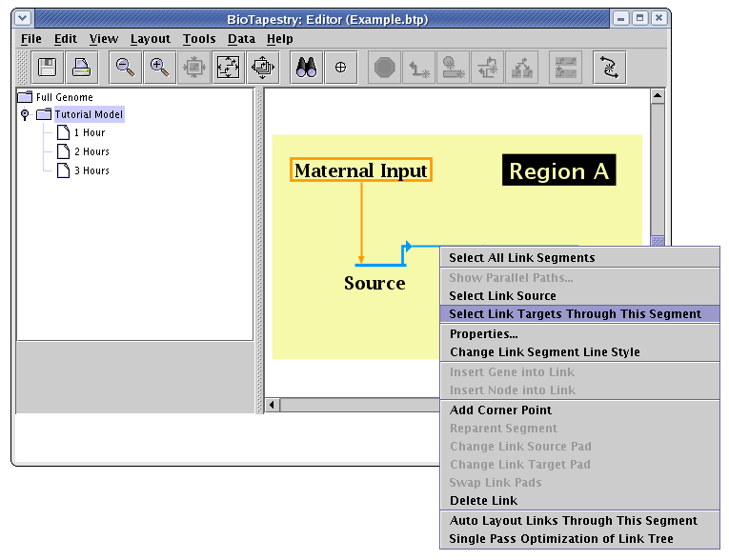Click the Print toolbar icon

pyautogui.click(x=82, y=68)
